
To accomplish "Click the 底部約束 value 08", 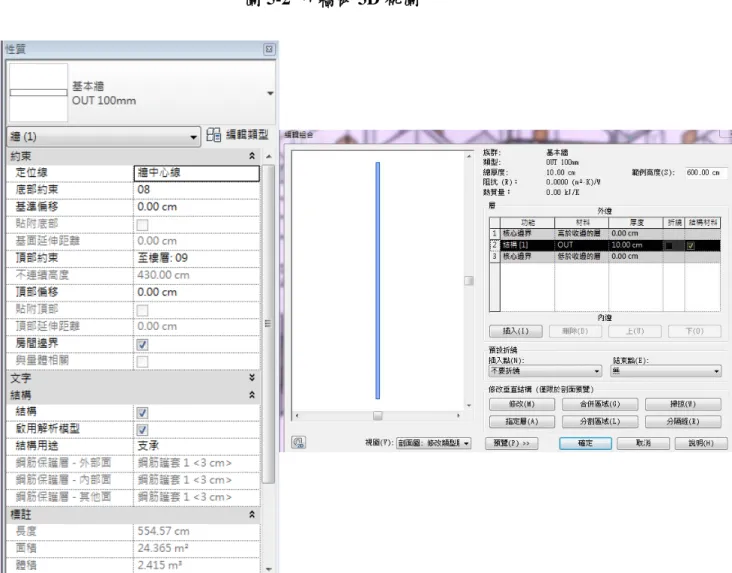I will (197, 190).
